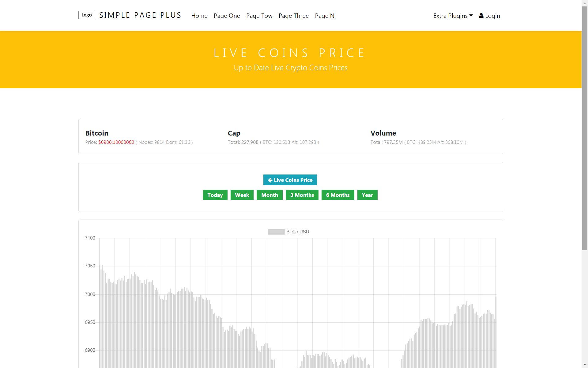Screen dimensions: 588x368
Task: Show Today's price chart
Action: pyautogui.click(x=215, y=195)
